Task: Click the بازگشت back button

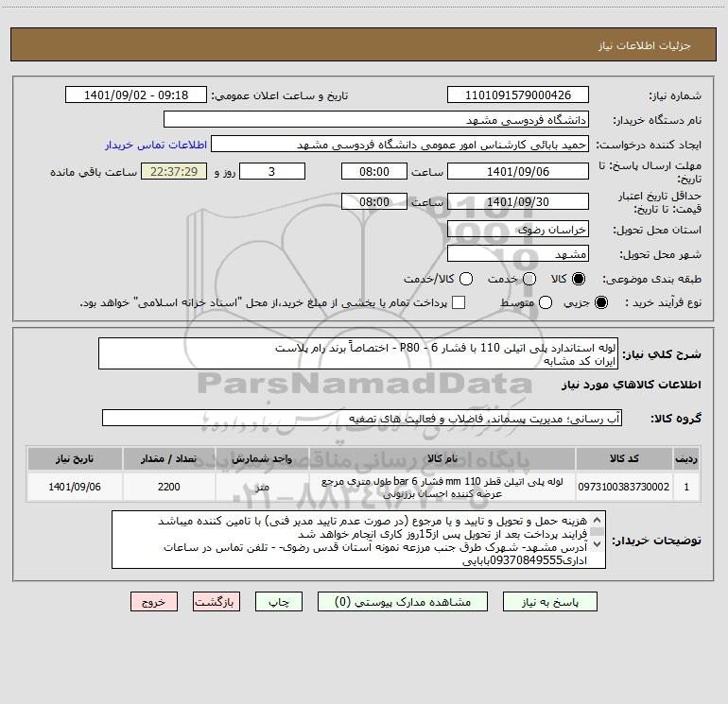Action: pyautogui.click(x=217, y=602)
